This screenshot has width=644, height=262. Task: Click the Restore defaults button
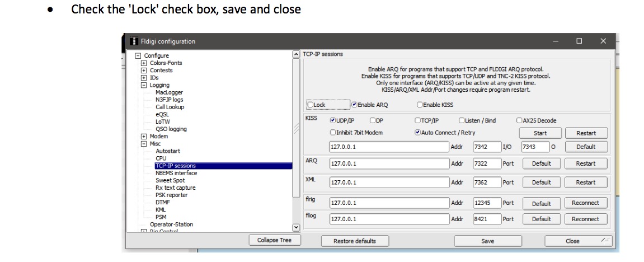click(x=354, y=241)
